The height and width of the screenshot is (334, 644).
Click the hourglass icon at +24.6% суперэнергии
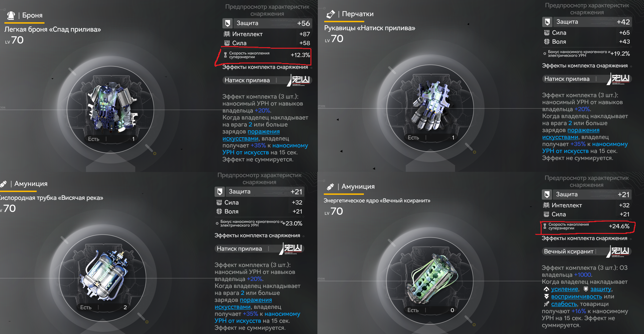[545, 226]
